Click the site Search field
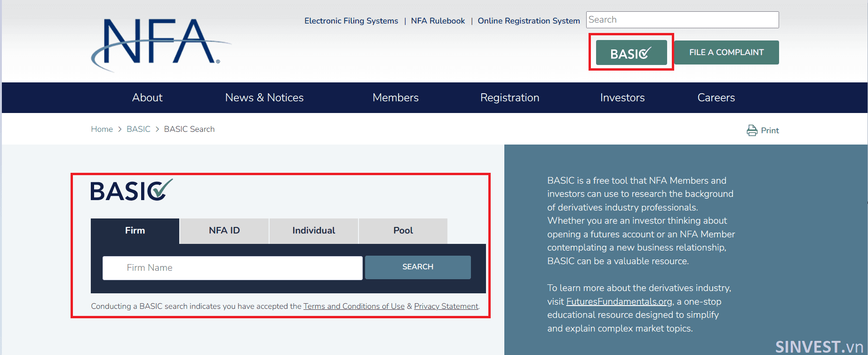The width and height of the screenshot is (868, 355). pyautogui.click(x=682, y=20)
